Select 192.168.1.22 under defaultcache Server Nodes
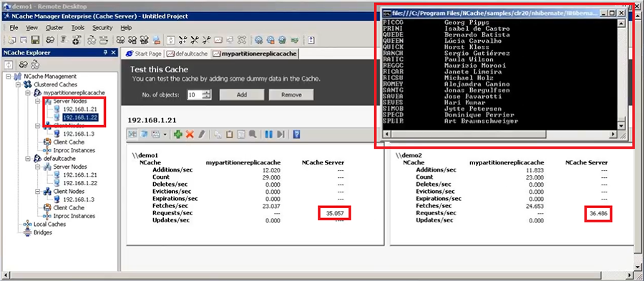The width and height of the screenshot is (644, 281). tap(79, 183)
